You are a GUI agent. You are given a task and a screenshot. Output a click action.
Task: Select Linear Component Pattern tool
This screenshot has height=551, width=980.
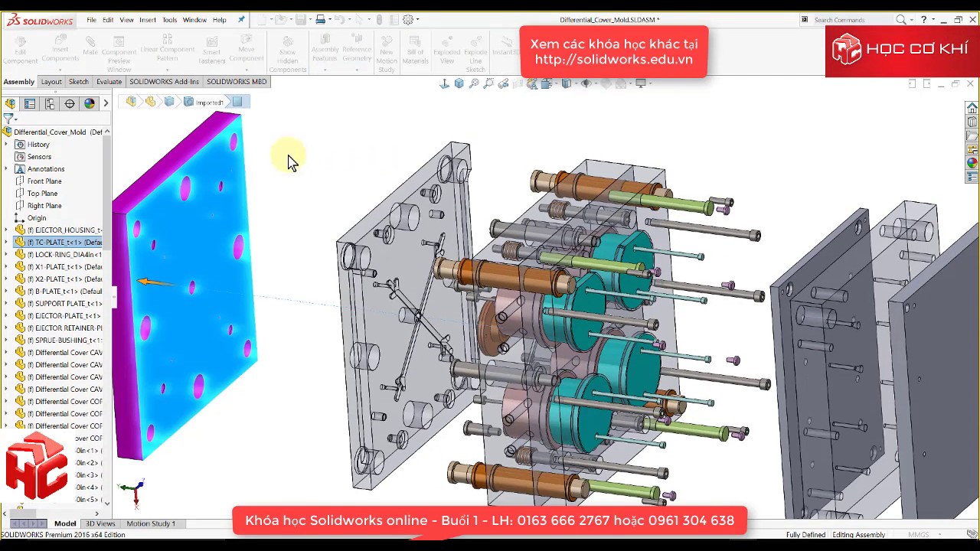click(x=167, y=48)
